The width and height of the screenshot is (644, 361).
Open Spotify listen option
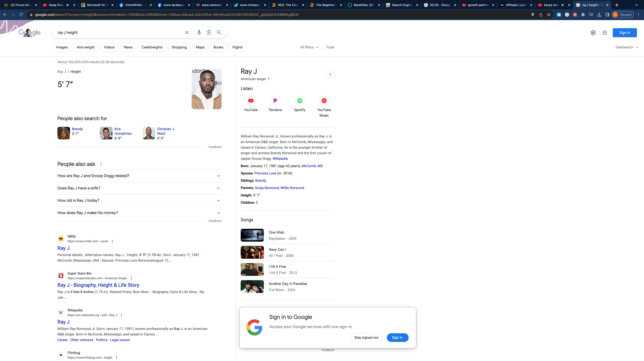(299, 104)
